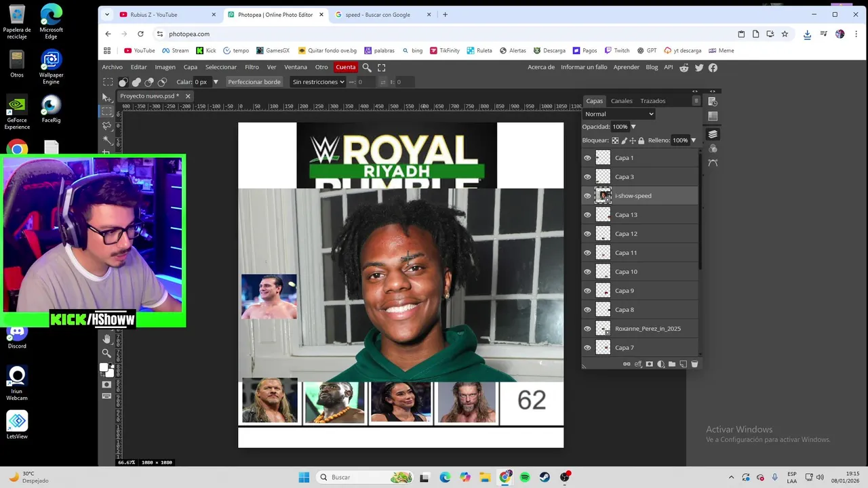Screen dimensions: 868x488
Task: Open the Filtro menu
Action: point(252,67)
